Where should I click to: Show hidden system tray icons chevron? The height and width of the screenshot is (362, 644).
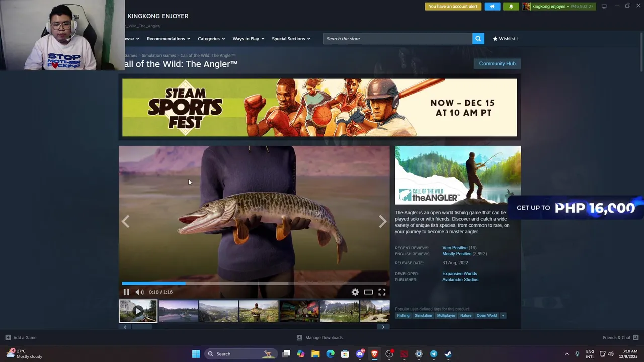click(x=566, y=354)
